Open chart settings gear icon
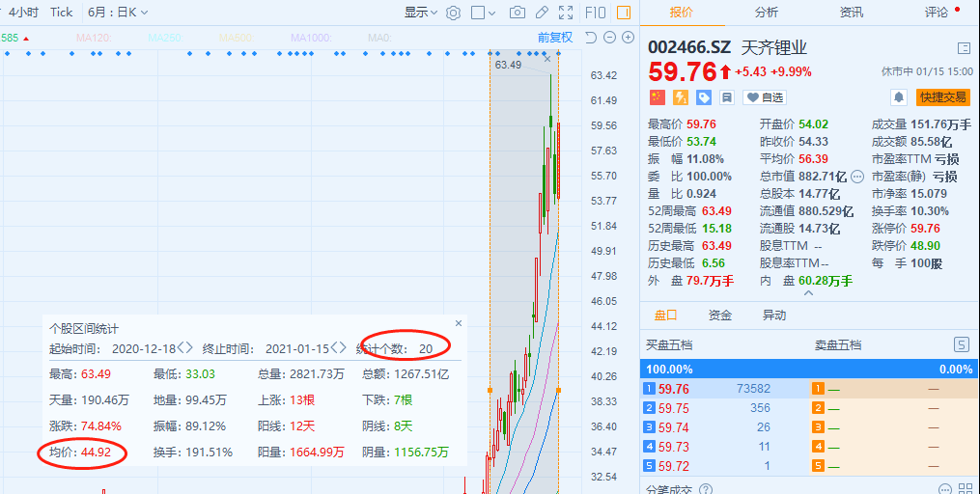The image size is (980, 494). click(x=453, y=13)
